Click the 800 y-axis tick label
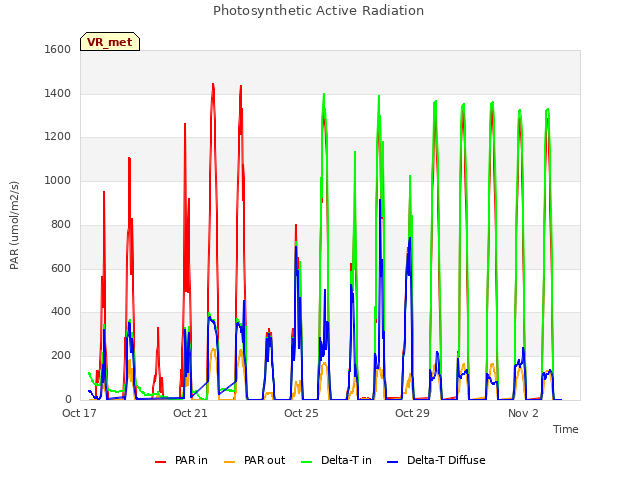640x480 pixels. pos(61,224)
